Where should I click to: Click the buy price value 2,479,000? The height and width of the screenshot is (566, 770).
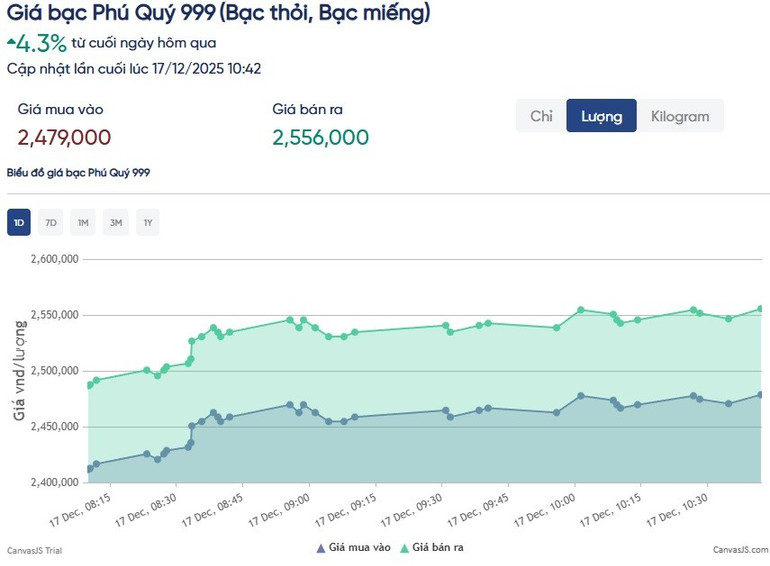(64, 137)
